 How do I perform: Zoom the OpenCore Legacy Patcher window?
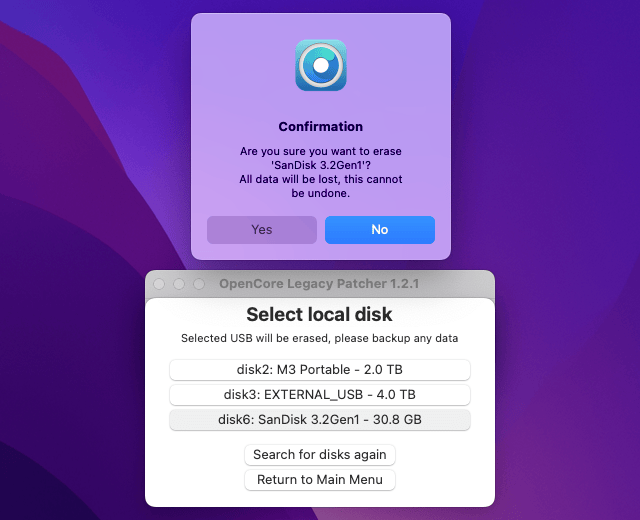pos(198,284)
